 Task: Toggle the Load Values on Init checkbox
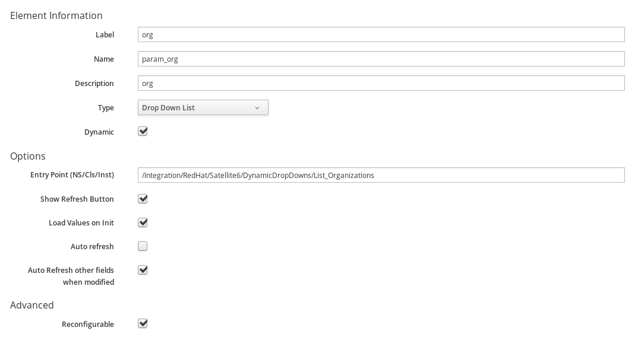tap(143, 222)
